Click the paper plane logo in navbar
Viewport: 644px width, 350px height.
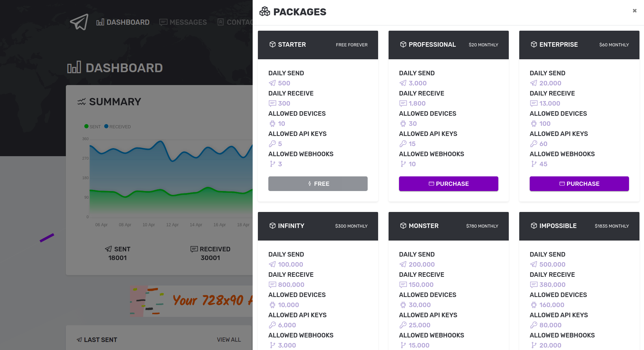[x=79, y=22]
